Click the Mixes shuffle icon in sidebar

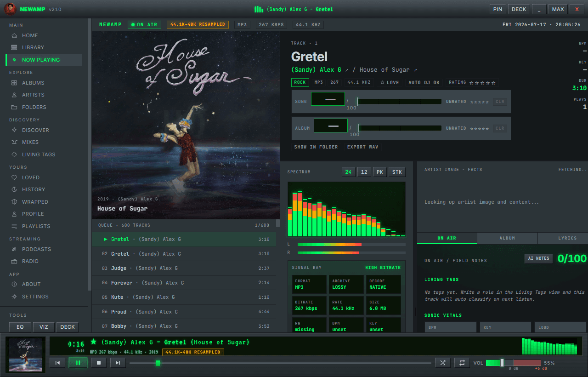pos(14,142)
